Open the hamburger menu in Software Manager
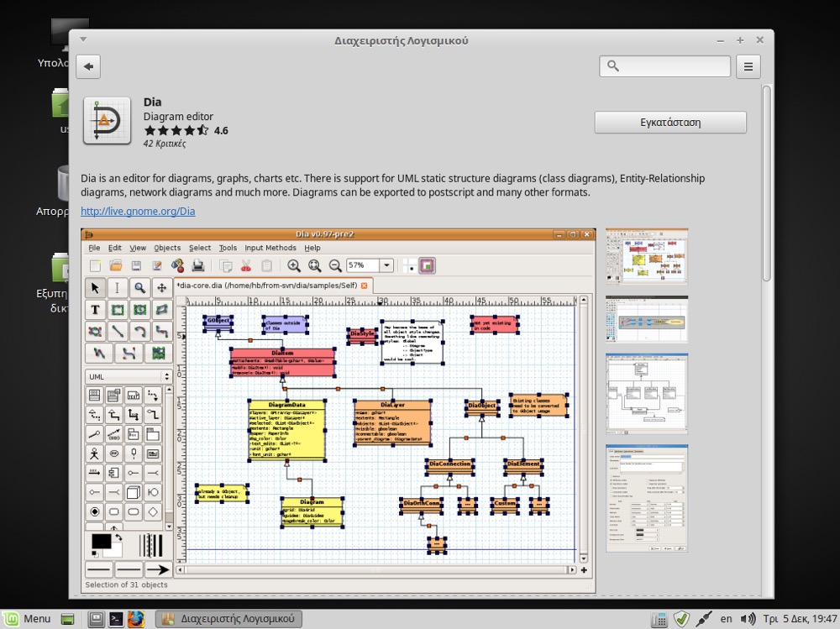Viewport: 840px width, 629px height. tap(748, 66)
